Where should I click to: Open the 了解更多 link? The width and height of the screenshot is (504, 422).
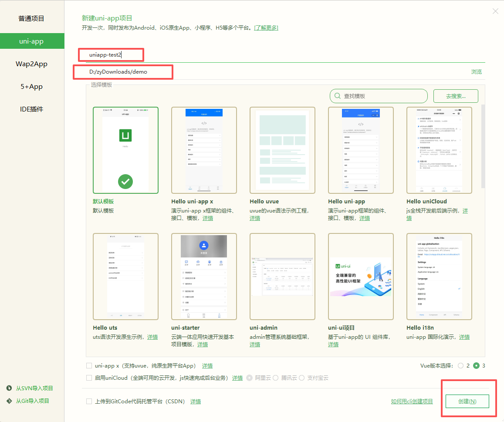point(266,27)
